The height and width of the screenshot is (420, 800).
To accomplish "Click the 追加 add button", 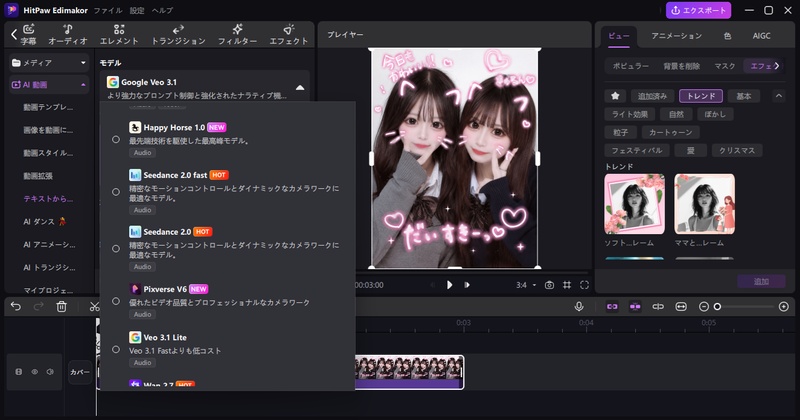I will pyautogui.click(x=761, y=281).
